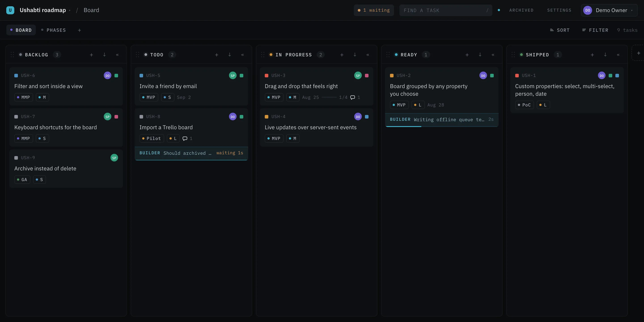Collapse the Ready column
The image size is (644, 322).
pos(493,55)
